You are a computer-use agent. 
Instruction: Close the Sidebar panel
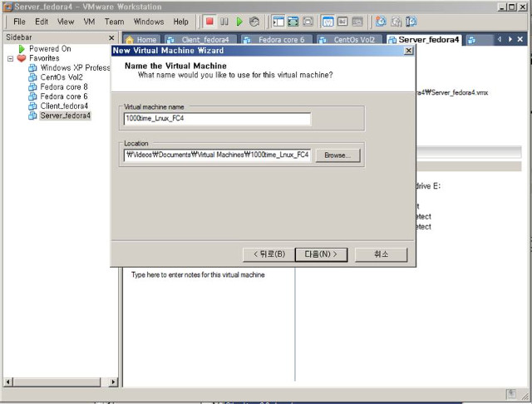[x=111, y=37]
